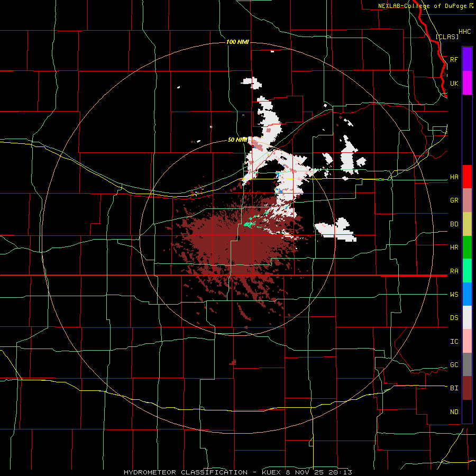Click the purple RF color swatch
The width and height of the screenshot is (476, 476).
pyautogui.click(x=467, y=59)
